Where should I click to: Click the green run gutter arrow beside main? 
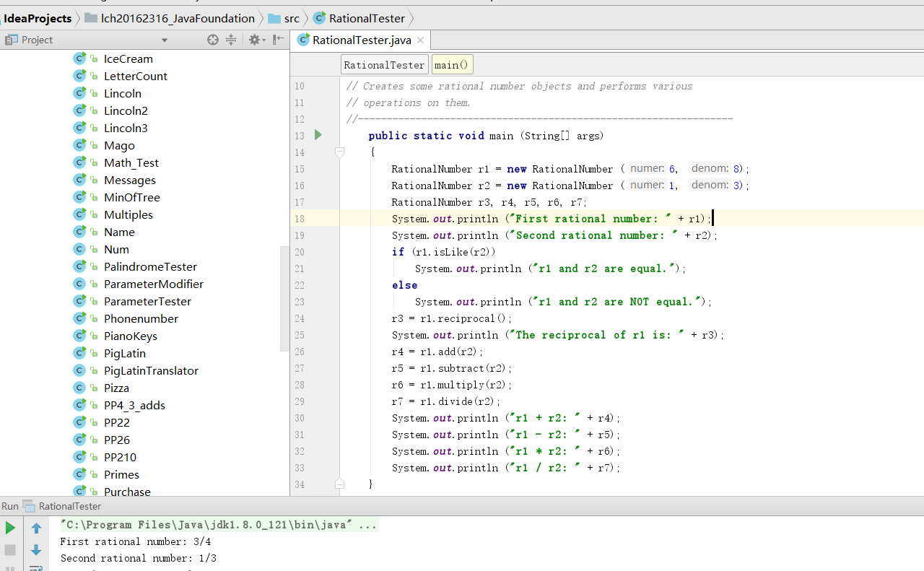[318, 135]
